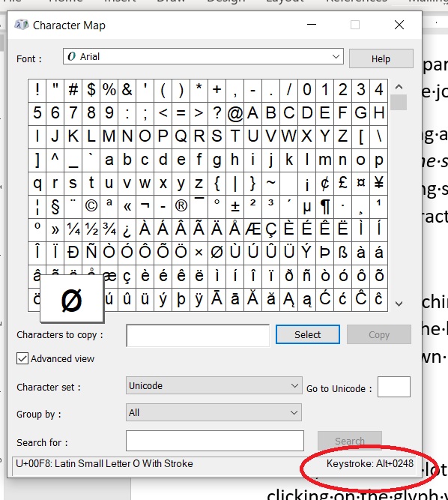Screen dimensions: 448x500
Task: Click the Characters to copy field
Action: tap(198, 335)
